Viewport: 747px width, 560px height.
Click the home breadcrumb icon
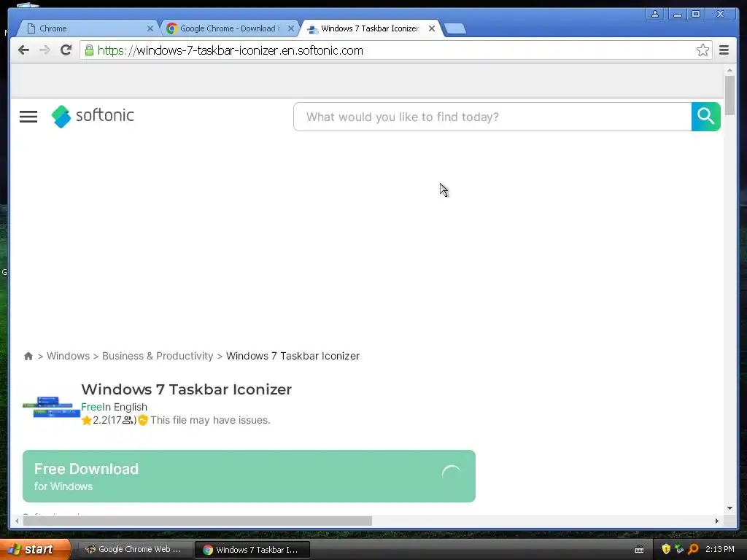pyautogui.click(x=28, y=356)
